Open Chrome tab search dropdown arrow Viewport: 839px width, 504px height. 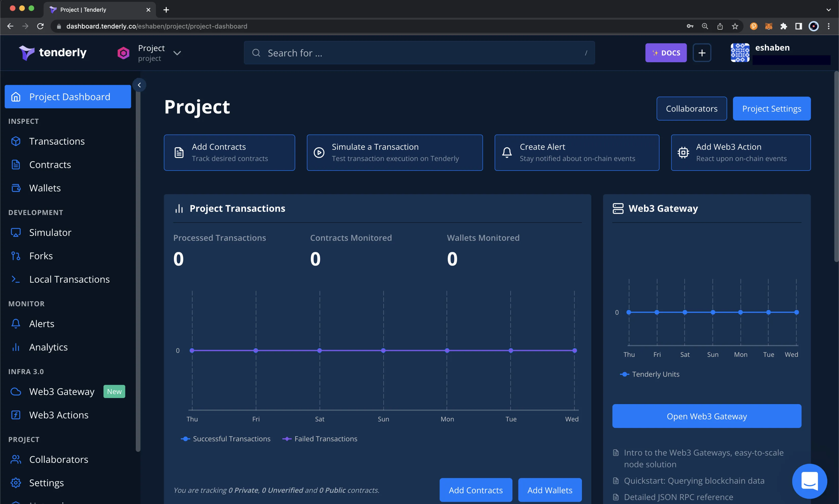click(x=829, y=10)
